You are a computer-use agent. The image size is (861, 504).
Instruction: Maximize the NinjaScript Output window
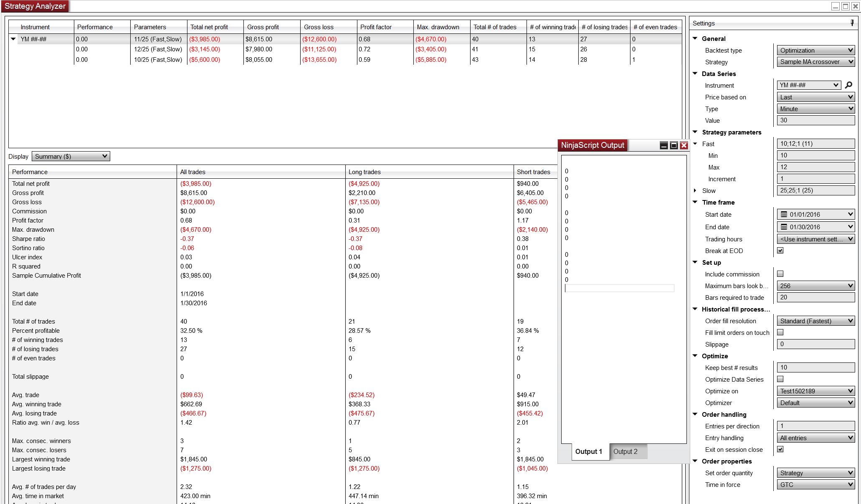coord(674,145)
